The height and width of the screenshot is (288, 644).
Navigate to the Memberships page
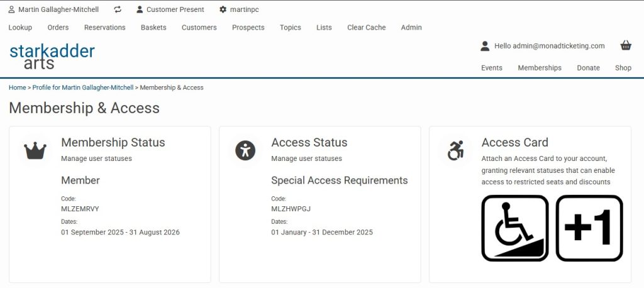[x=539, y=68]
